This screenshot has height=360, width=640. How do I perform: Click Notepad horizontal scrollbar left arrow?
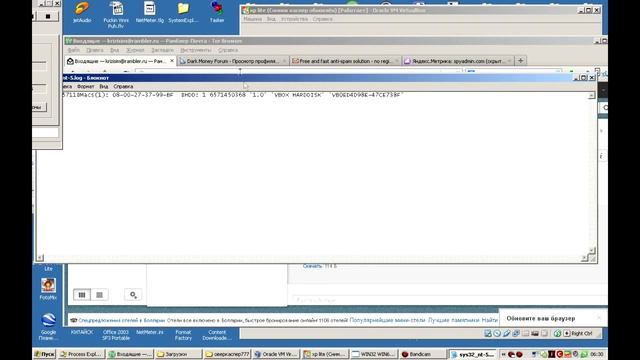pos(40,258)
